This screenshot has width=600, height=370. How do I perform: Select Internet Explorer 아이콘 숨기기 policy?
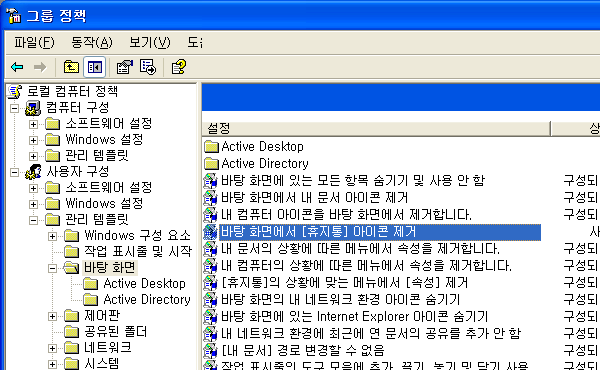click(355, 316)
